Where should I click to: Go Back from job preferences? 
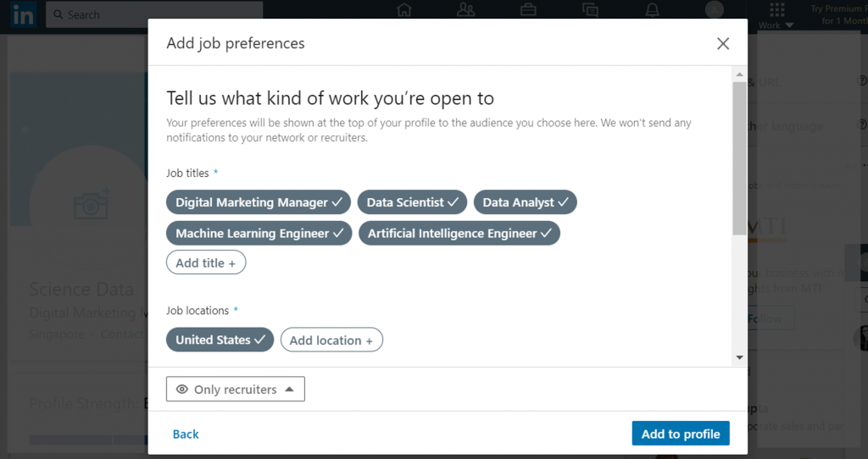pyautogui.click(x=186, y=434)
